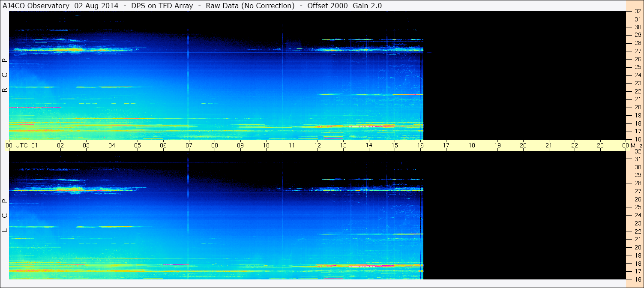Click the 28 MHz label on RCP scale
The image size is (644, 288).
click(638, 43)
